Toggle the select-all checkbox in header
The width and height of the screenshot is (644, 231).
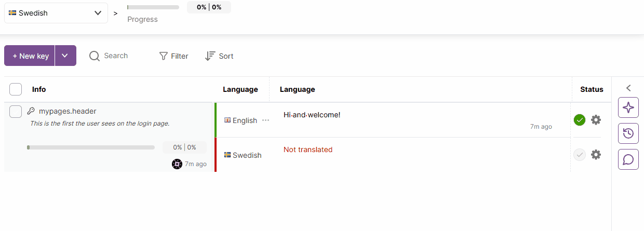click(16, 89)
